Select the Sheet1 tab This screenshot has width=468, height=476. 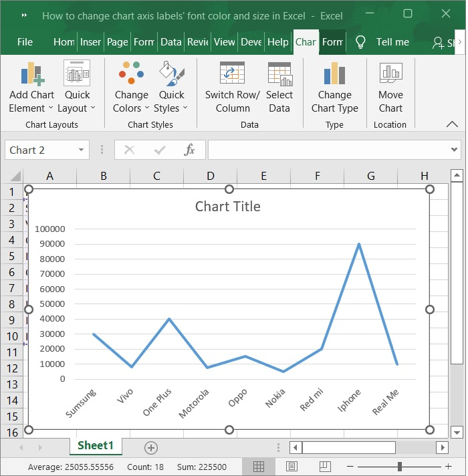tap(96, 446)
